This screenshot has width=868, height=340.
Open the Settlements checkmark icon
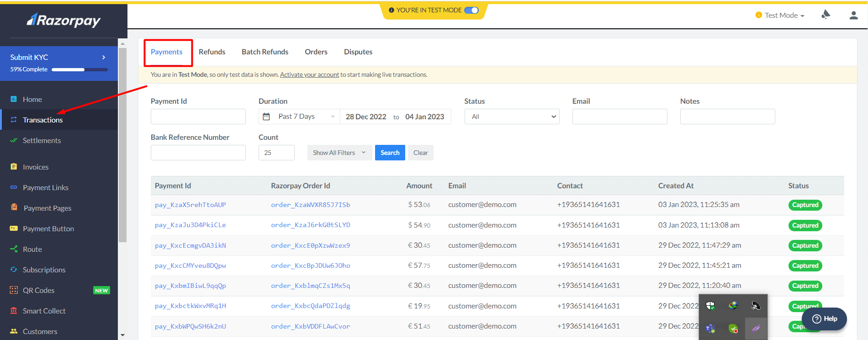[14, 140]
